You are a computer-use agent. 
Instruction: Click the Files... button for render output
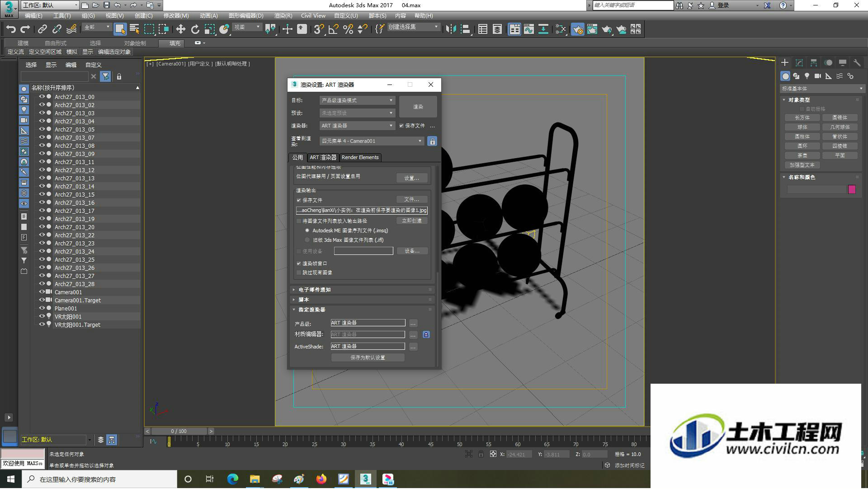point(412,200)
